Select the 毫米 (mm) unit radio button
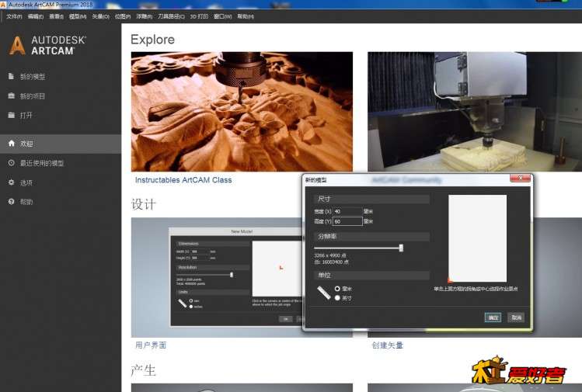 click(x=337, y=288)
